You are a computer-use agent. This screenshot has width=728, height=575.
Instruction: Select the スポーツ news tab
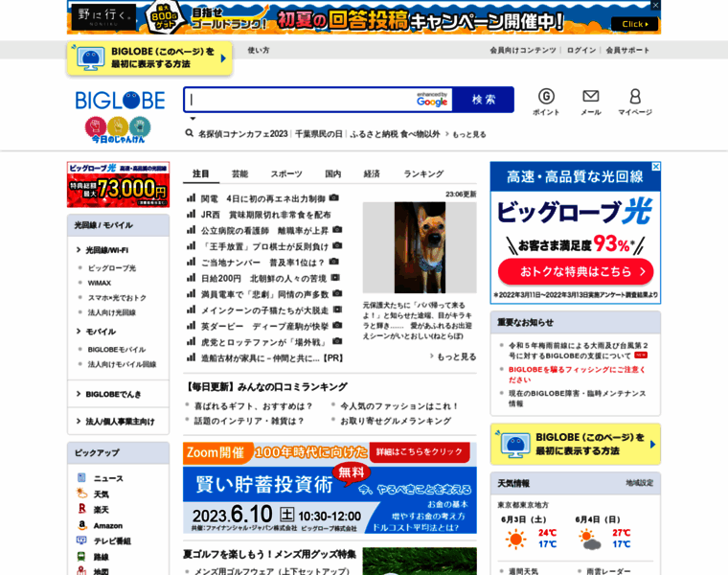(286, 173)
